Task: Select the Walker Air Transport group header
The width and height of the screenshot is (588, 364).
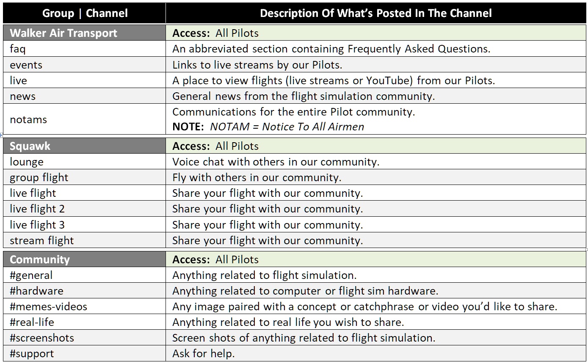Action: [x=84, y=33]
